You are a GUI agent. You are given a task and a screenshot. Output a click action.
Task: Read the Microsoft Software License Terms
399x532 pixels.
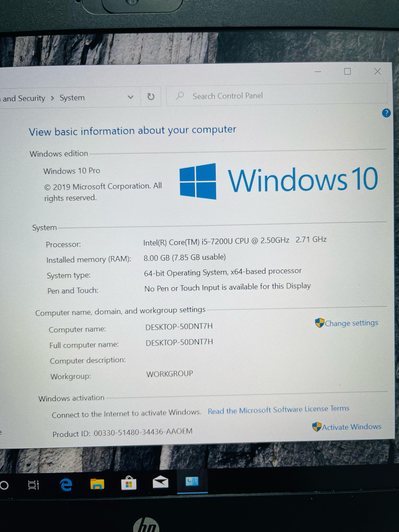pyautogui.click(x=279, y=410)
